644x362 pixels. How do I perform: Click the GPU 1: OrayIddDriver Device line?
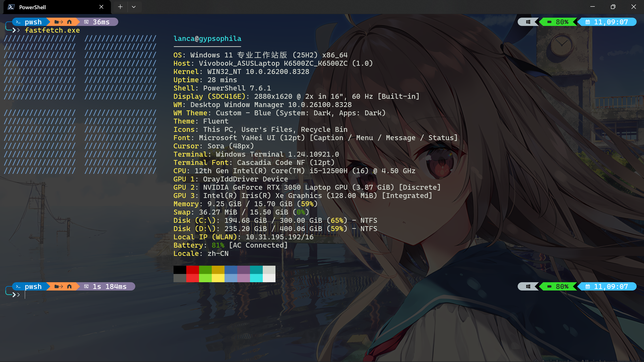pyautogui.click(x=231, y=179)
